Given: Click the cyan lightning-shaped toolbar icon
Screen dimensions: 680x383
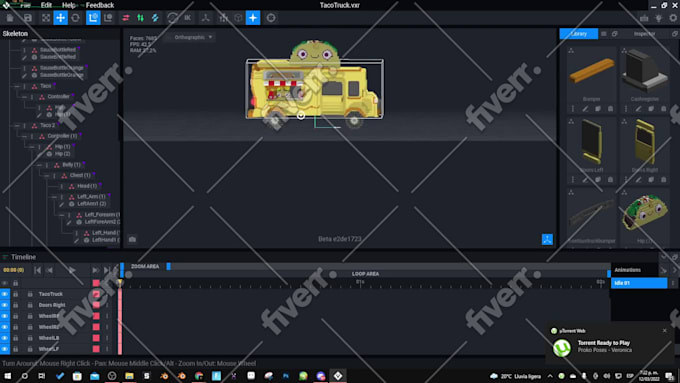Looking at the screenshot, I should coord(155,18).
